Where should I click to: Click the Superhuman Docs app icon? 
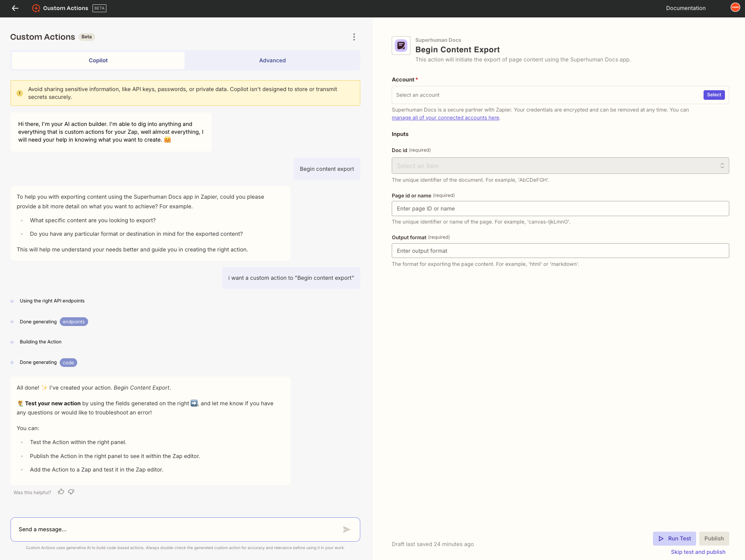401,45
